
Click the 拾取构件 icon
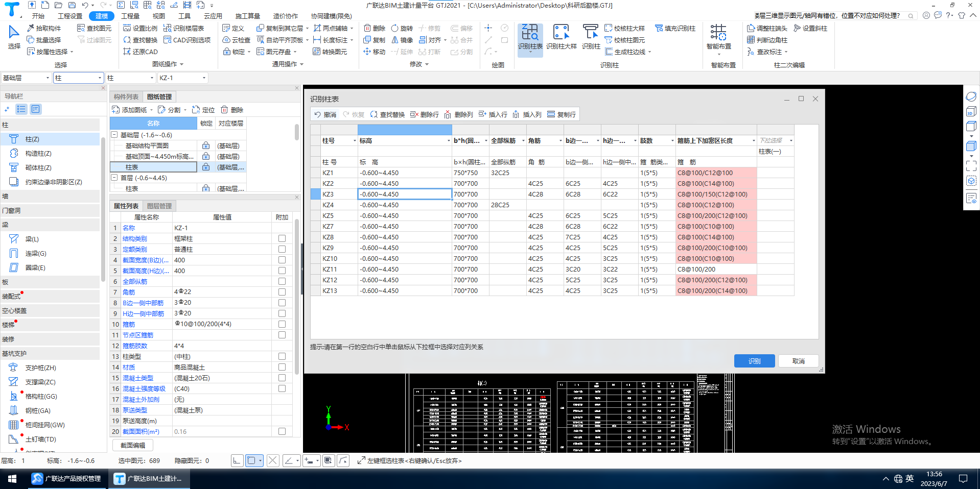pos(30,28)
